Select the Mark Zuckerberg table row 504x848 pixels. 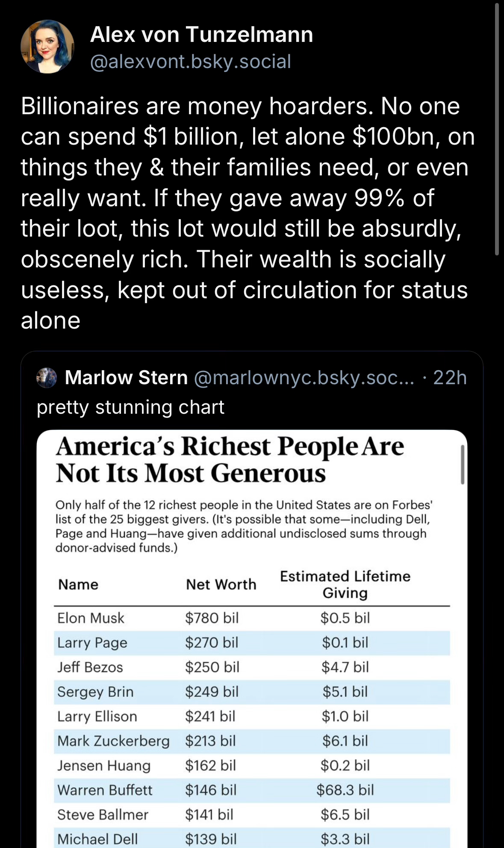pos(251,741)
